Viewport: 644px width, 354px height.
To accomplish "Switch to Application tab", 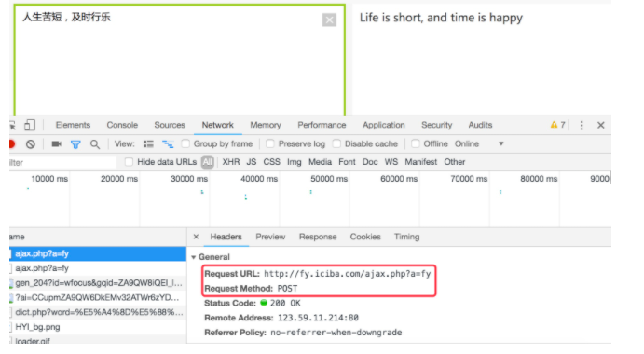I will coord(384,125).
